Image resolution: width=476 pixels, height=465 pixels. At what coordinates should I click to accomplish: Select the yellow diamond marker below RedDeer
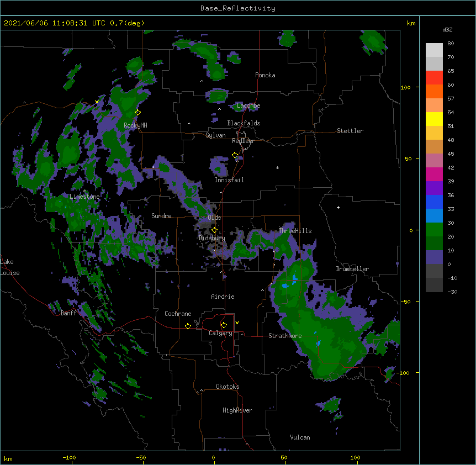point(235,155)
